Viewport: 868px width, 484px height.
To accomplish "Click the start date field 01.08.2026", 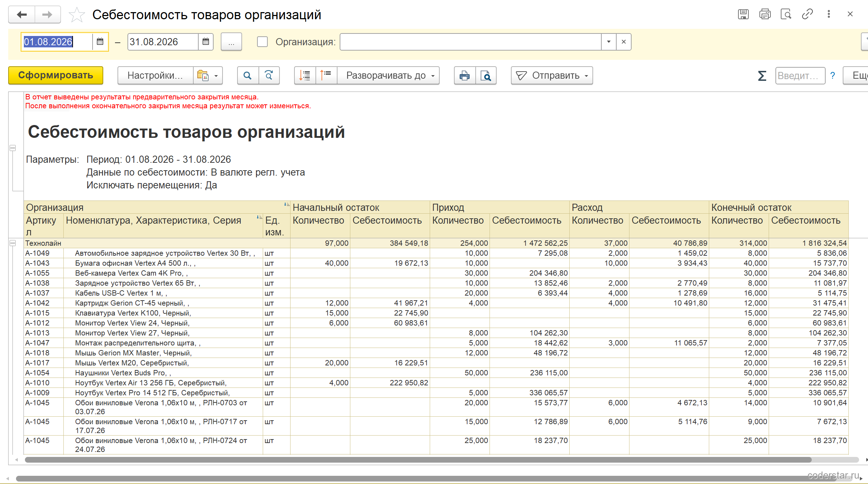I will point(57,42).
